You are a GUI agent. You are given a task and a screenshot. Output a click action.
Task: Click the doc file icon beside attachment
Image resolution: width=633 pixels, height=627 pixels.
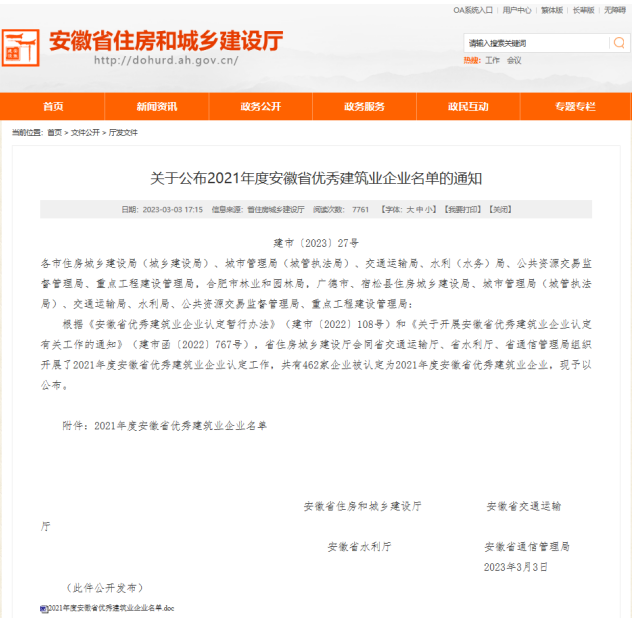pos(44,608)
